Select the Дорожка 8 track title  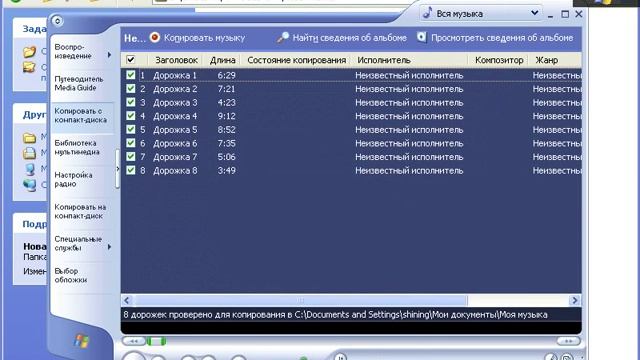tap(175, 170)
